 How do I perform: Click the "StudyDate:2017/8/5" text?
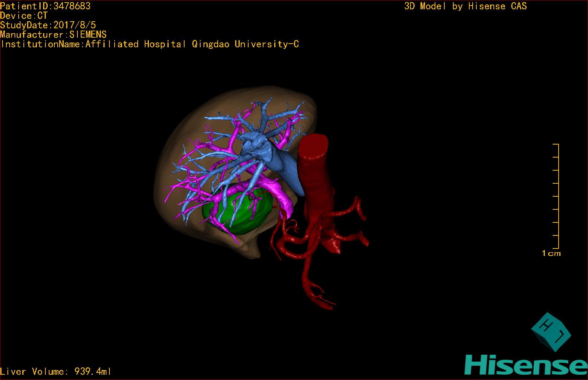point(48,25)
